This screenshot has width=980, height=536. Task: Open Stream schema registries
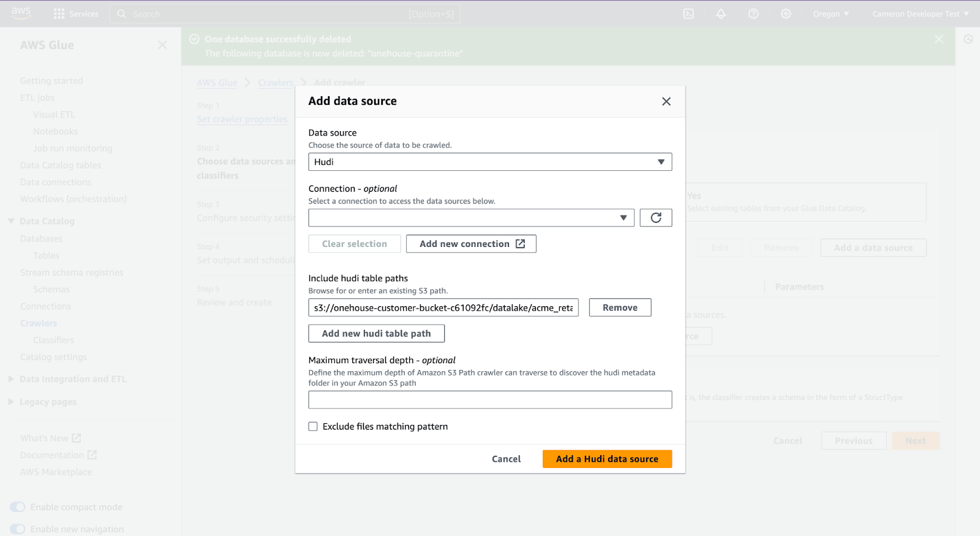pos(72,272)
